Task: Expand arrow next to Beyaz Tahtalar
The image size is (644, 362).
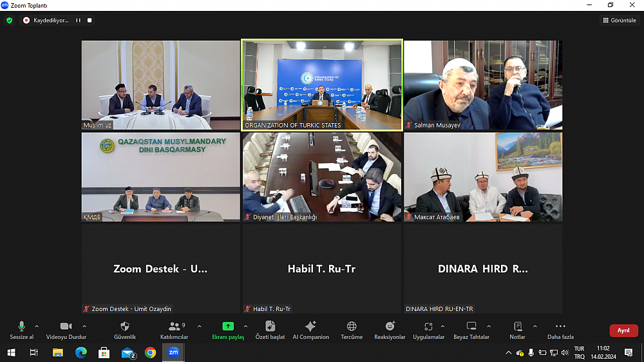Action: [x=489, y=327]
